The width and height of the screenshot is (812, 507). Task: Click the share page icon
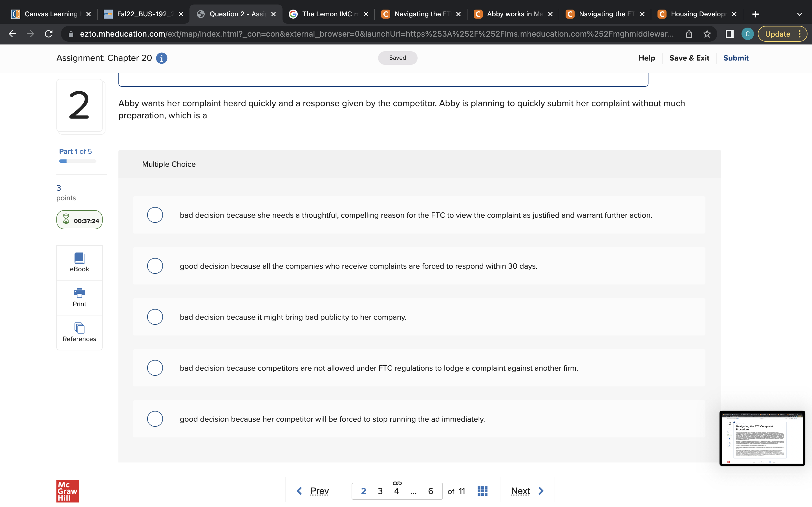coord(689,34)
